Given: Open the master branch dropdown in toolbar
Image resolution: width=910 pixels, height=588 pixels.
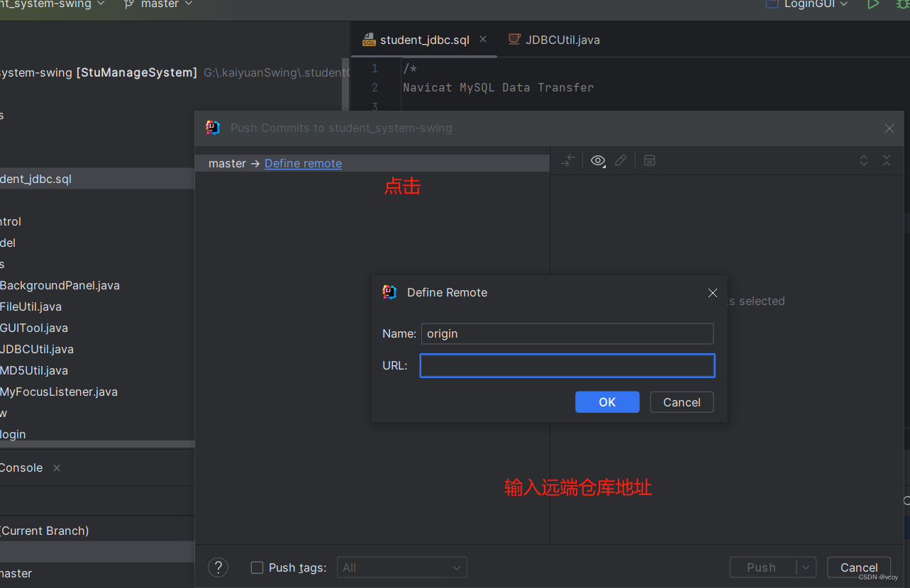Looking at the screenshot, I should [157, 4].
